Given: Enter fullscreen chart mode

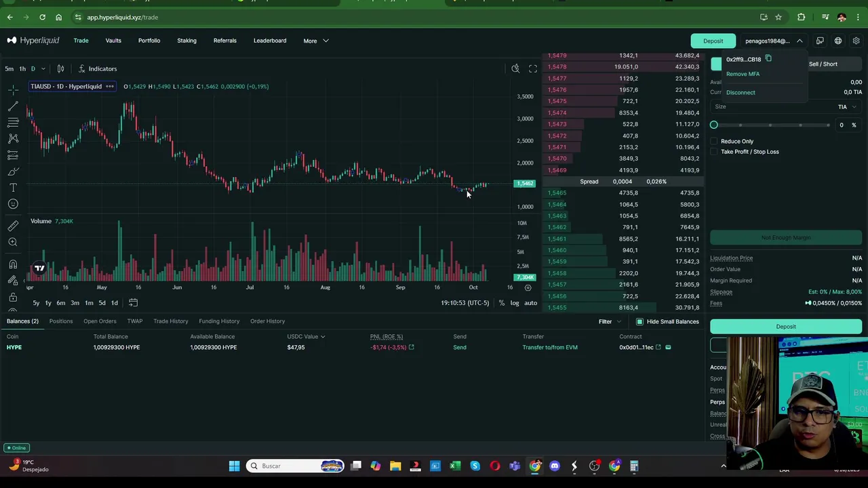Looking at the screenshot, I should 533,68.
